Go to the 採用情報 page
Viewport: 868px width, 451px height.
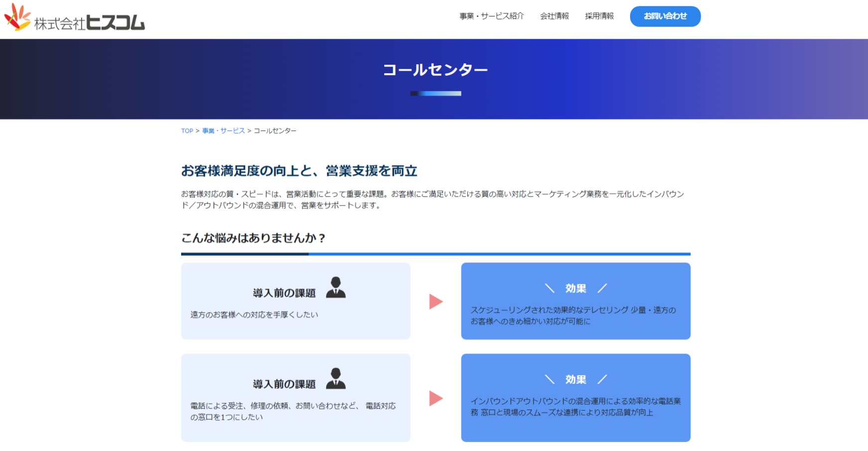coord(599,16)
